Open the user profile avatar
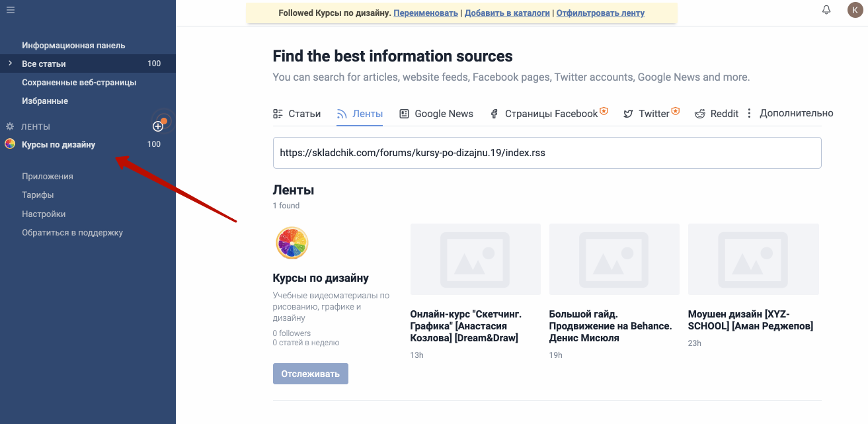Viewport: 868px width, 424px height. [855, 10]
